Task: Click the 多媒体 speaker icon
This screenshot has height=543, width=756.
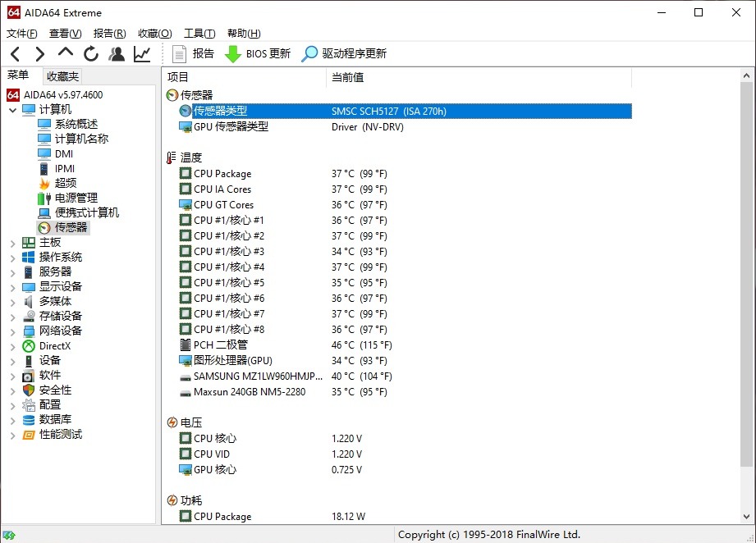Action: [x=29, y=302]
